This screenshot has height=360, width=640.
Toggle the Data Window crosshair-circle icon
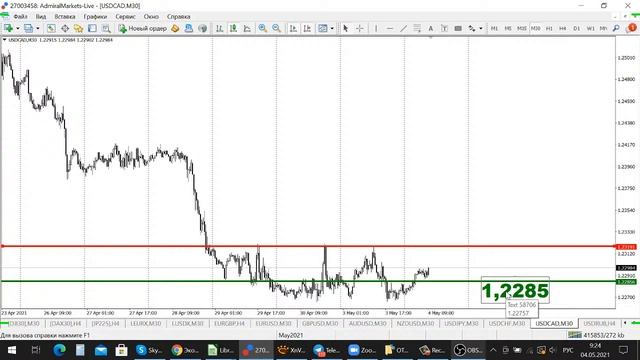coord(65,28)
